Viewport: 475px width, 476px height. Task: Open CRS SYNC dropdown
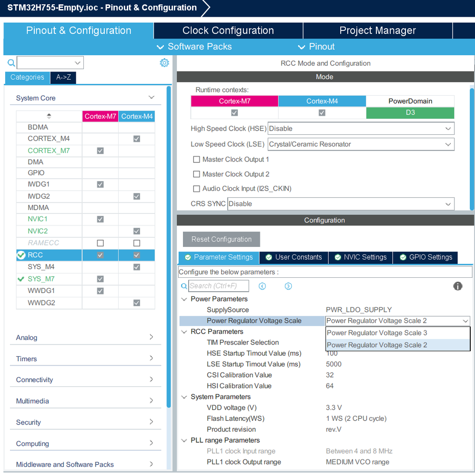341,204
